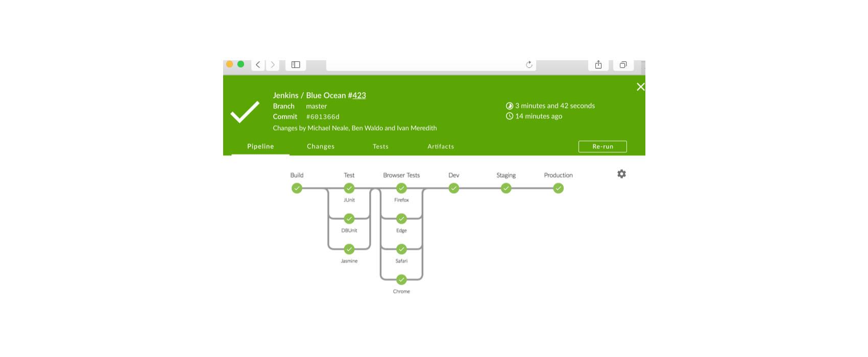Image resolution: width=868 pixels, height=357 pixels.
Task: Close the run details with X icon
Action: 641,87
